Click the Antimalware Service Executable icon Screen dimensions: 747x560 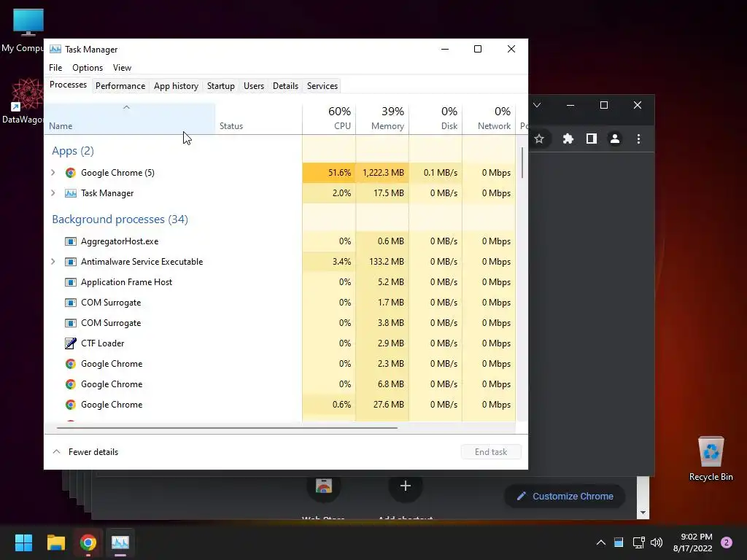tap(71, 262)
